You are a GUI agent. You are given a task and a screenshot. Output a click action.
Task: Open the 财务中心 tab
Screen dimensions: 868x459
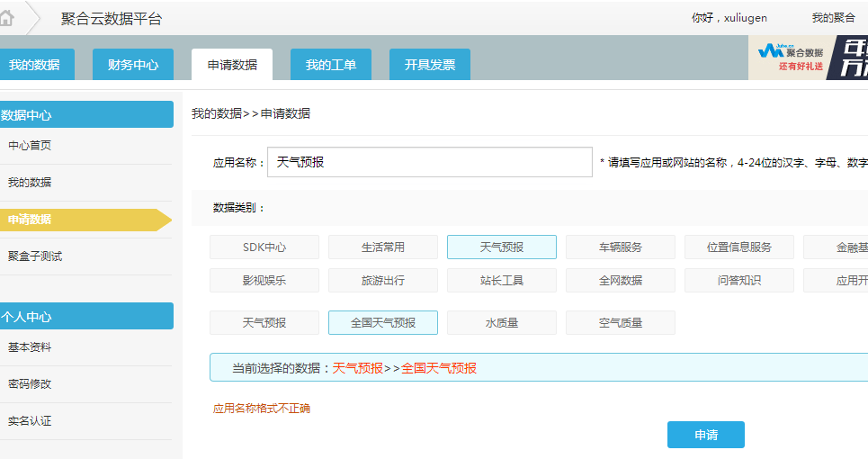point(133,65)
